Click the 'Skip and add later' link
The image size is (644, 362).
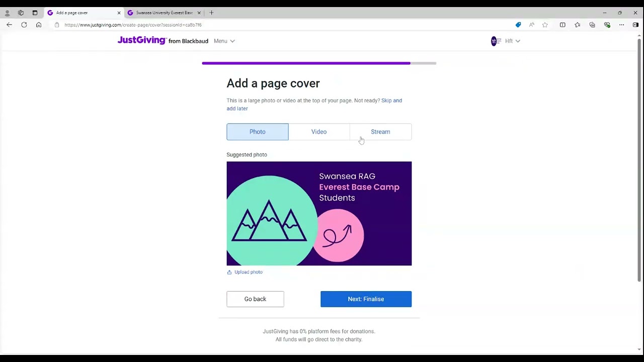click(314, 105)
